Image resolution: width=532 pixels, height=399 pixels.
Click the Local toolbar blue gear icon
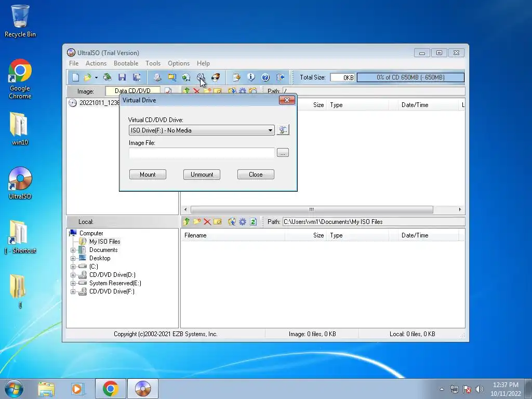tap(243, 221)
